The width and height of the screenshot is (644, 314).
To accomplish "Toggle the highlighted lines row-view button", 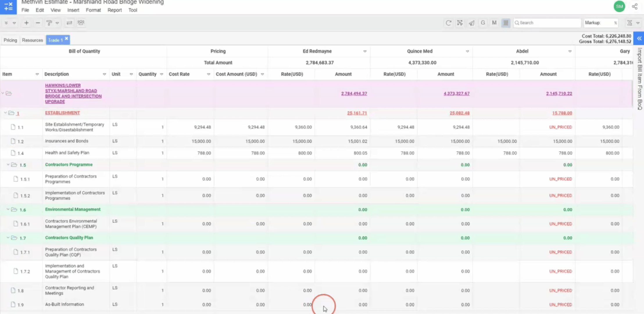I will pos(506,23).
